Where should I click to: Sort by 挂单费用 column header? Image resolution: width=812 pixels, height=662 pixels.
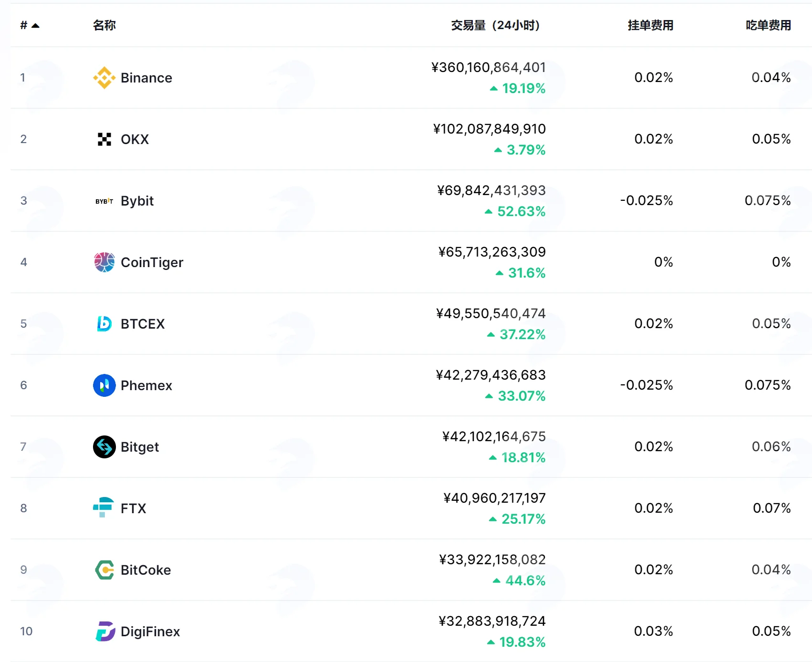tap(650, 25)
